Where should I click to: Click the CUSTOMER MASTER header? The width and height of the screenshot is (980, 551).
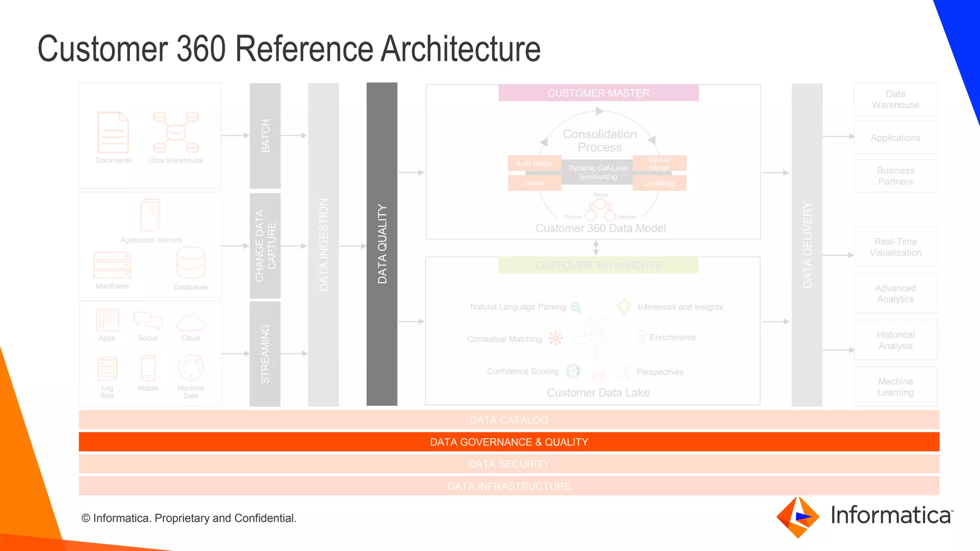coord(598,93)
